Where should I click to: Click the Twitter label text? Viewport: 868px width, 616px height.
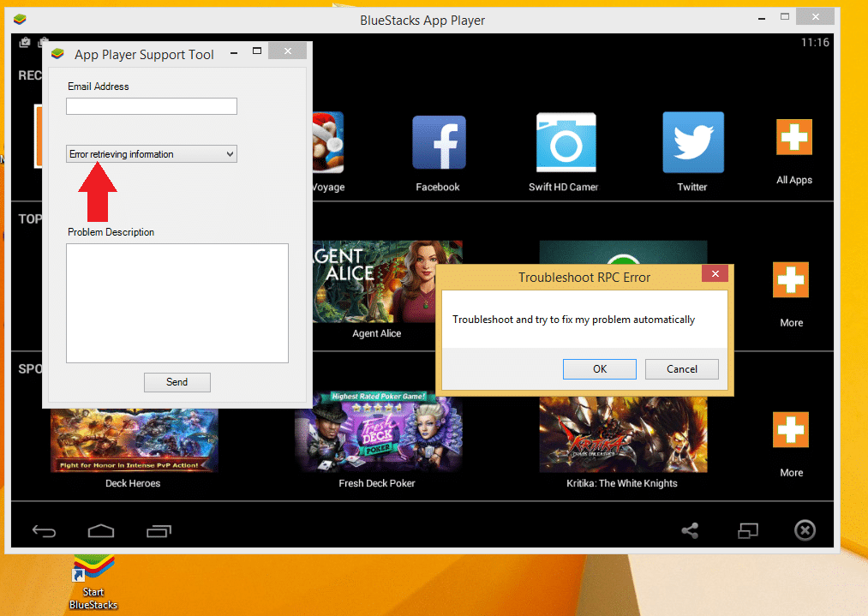(x=692, y=187)
